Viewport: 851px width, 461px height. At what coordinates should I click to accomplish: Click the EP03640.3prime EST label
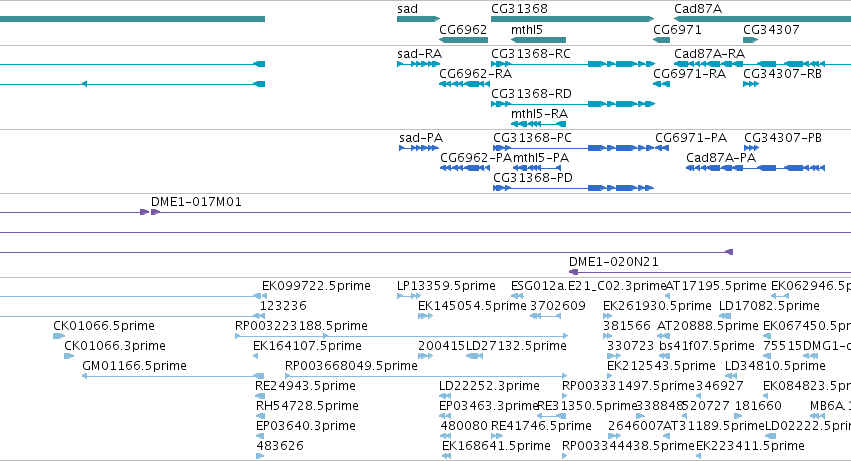306,426
